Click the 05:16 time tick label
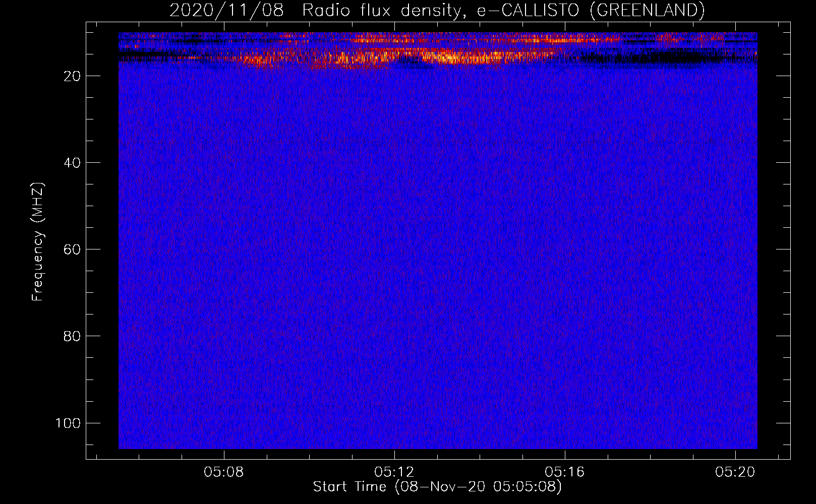 [x=565, y=472]
